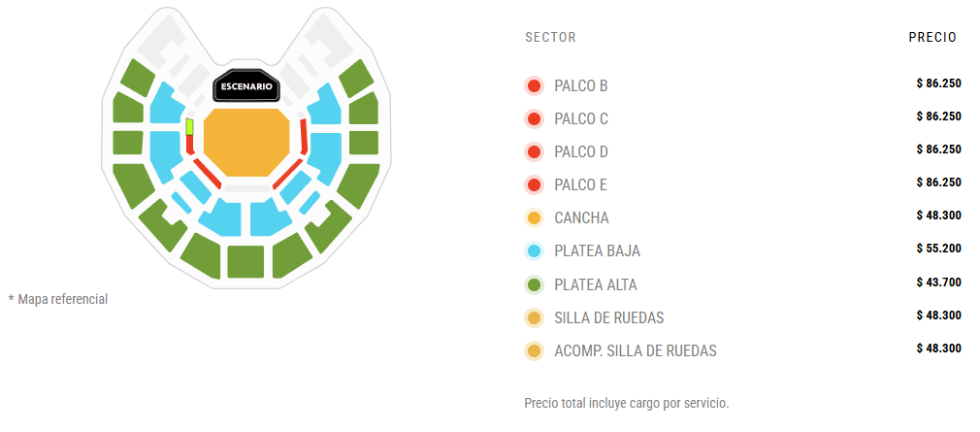Click the red PALCO C sector dot
The height and width of the screenshot is (432, 980).
[x=534, y=119]
